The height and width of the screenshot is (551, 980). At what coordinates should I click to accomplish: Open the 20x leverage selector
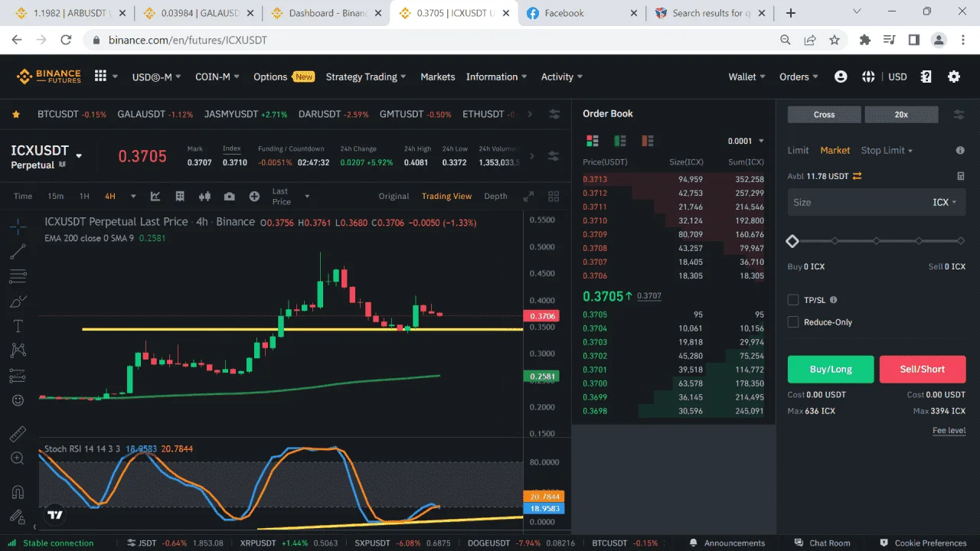pyautogui.click(x=901, y=114)
